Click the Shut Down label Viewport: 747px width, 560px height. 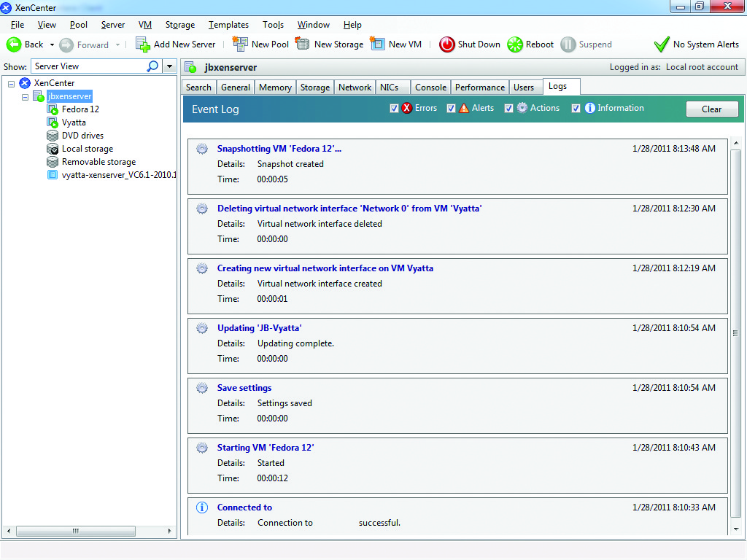479,44
